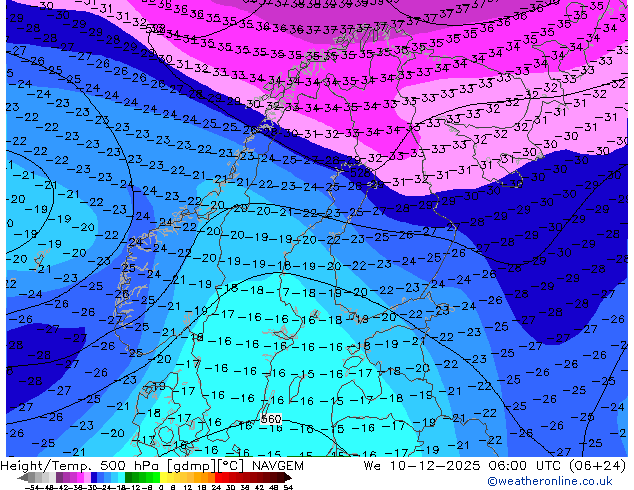Pick the cyan legend swatch near -18
Viewport: 634px width, 490px height.
pyautogui.click(x=121, y=477)
